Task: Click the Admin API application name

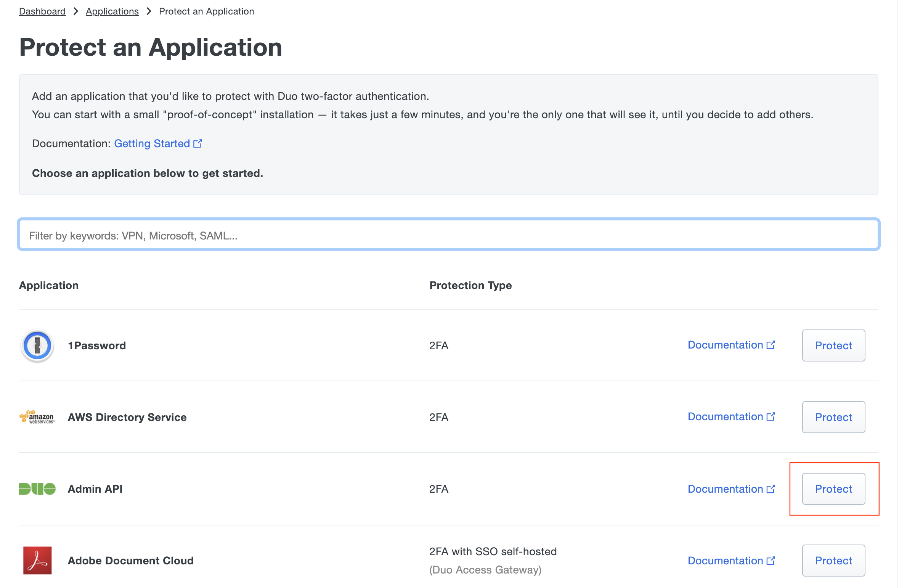Action: tap(95, 489)
